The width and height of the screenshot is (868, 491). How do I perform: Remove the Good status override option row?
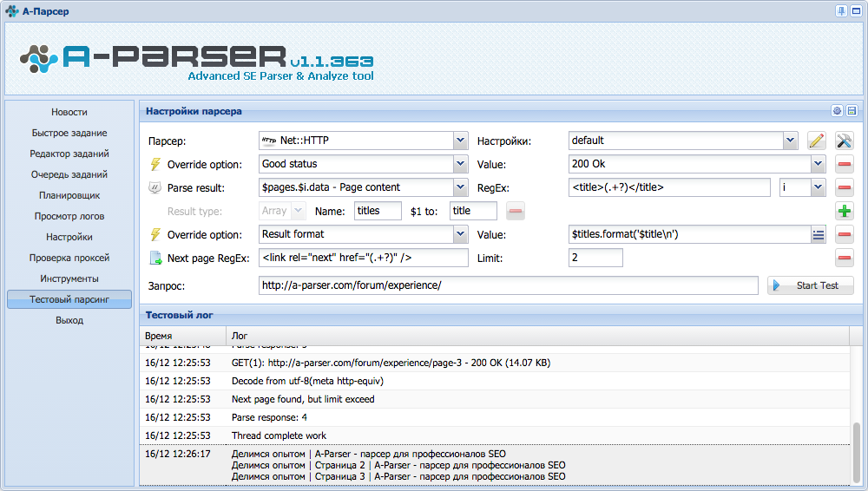845,165
